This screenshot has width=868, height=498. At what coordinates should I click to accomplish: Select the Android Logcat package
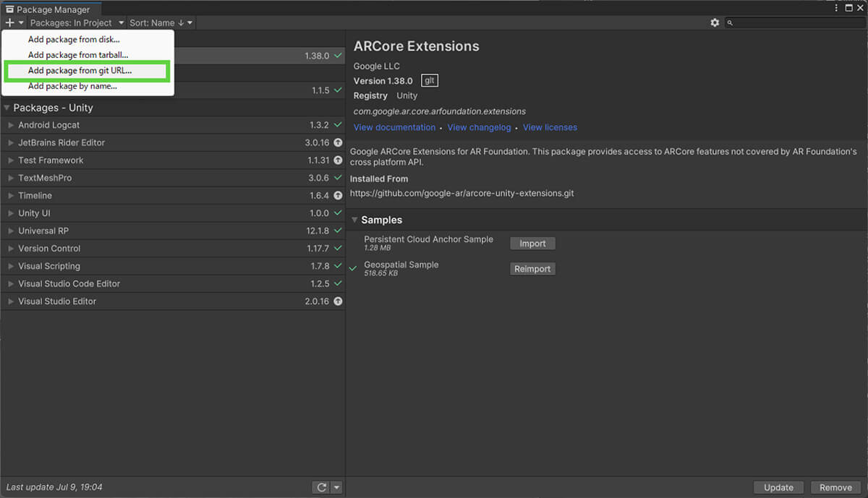tap(173, 125)
